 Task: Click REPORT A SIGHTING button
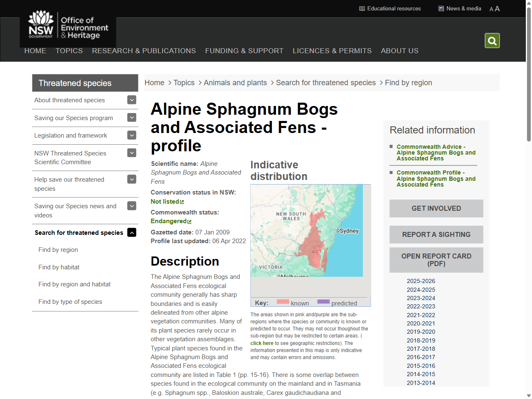click(436, 234)
